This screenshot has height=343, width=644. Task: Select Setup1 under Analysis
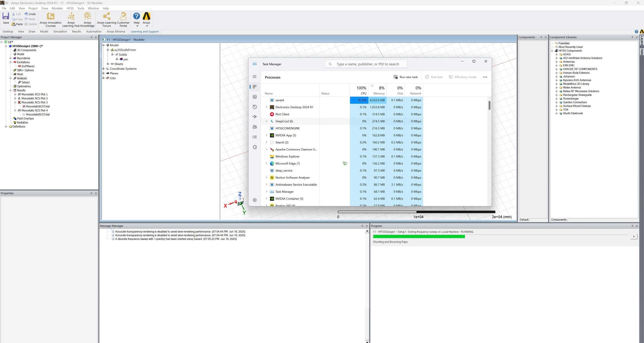[x=25, y=82]
